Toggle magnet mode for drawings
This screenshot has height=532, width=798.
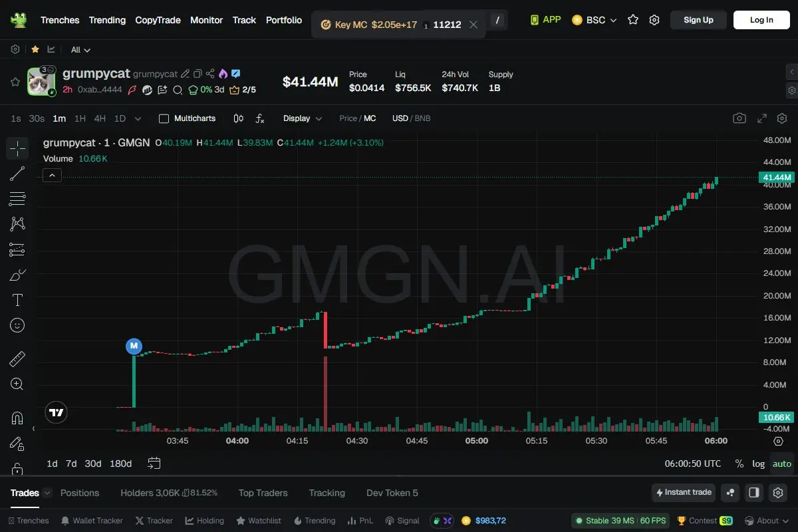pos(17,418)
